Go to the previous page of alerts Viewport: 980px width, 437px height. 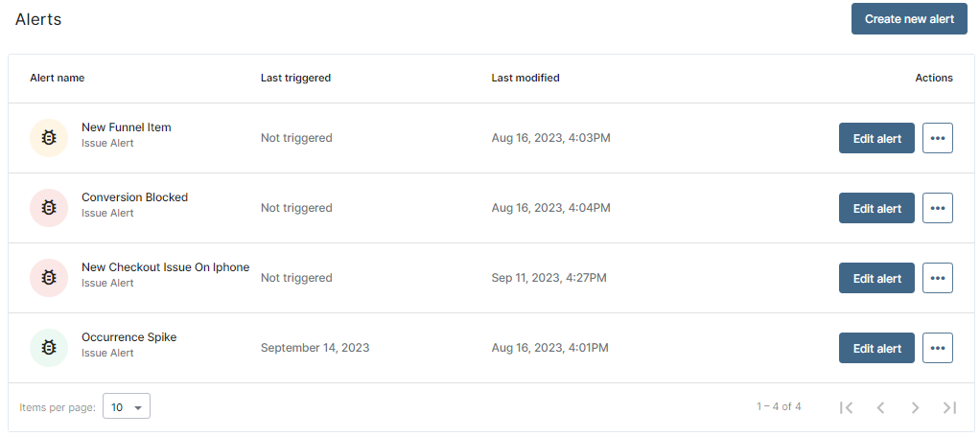(x=880, y=407)
